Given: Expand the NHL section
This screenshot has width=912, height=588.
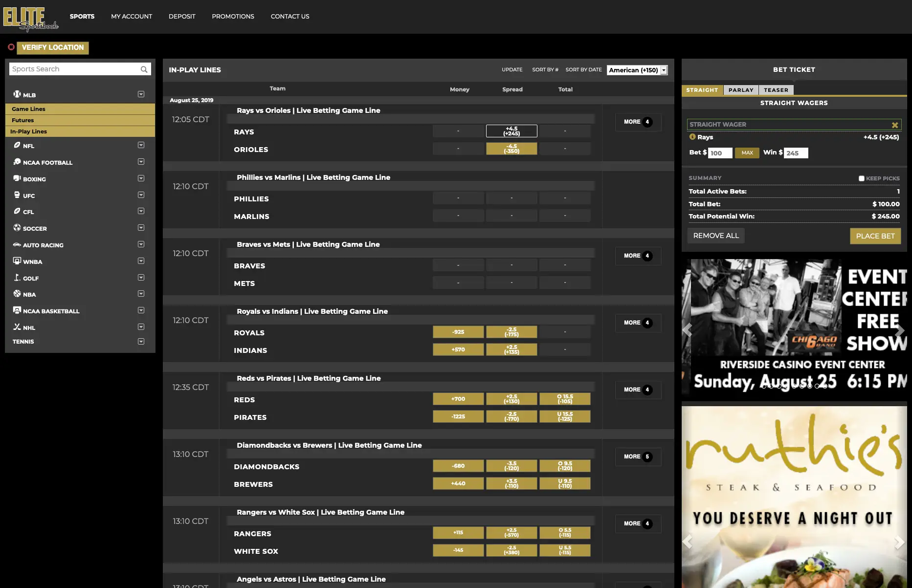Looking at the screenshot, I should 141,327.
